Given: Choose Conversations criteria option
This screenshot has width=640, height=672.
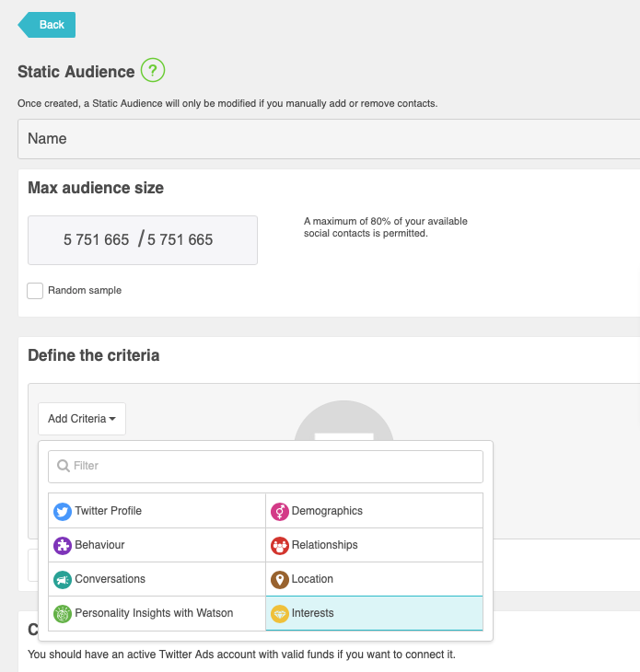Looking at the screenshot, I should (157, 579).
